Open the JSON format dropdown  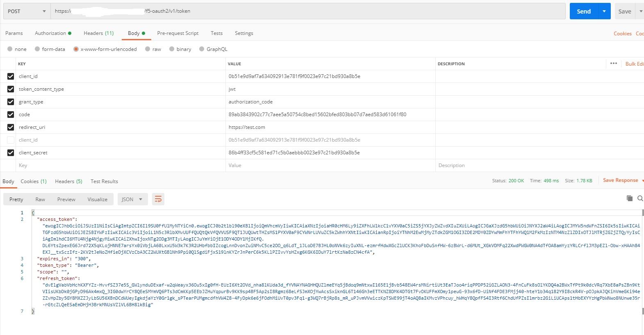click(132, 199)
